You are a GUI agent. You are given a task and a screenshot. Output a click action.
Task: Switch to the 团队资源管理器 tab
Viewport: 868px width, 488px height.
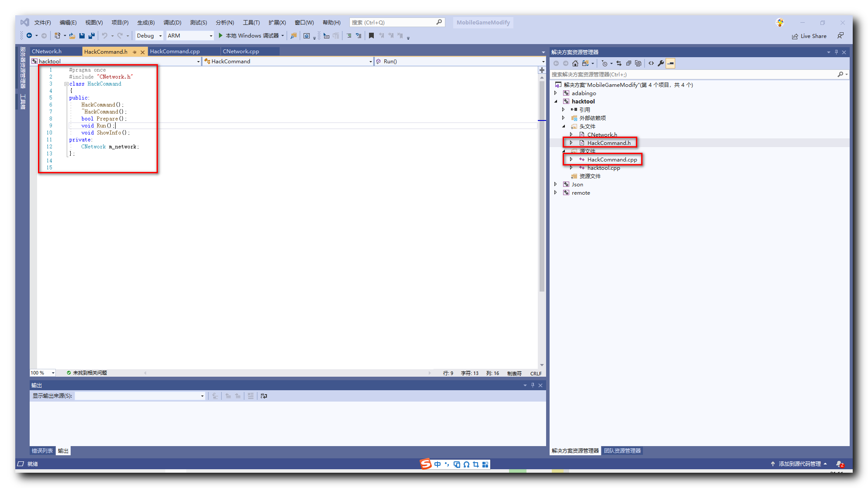tap(622, 451)
